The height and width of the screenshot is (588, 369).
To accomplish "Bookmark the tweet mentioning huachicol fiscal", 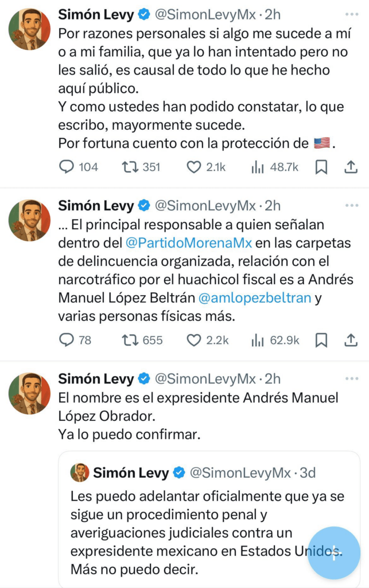I will [321, 341].
